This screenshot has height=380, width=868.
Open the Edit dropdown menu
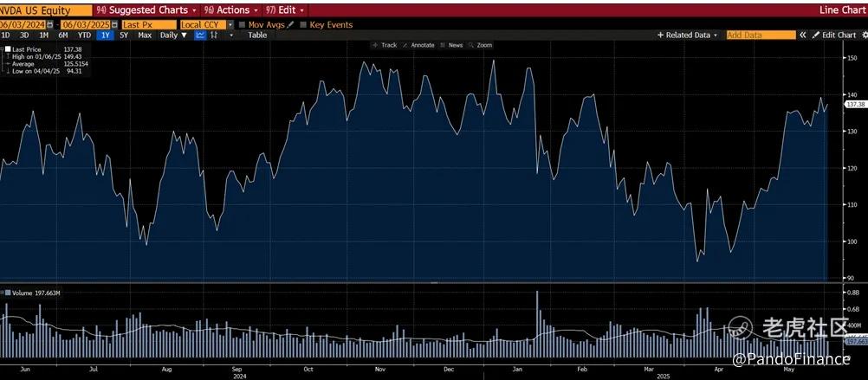pos(284,10)
